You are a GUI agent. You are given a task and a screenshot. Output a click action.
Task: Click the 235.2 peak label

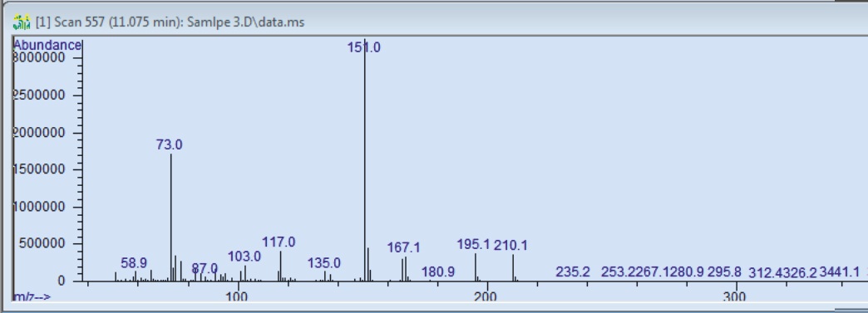(573, 272)
